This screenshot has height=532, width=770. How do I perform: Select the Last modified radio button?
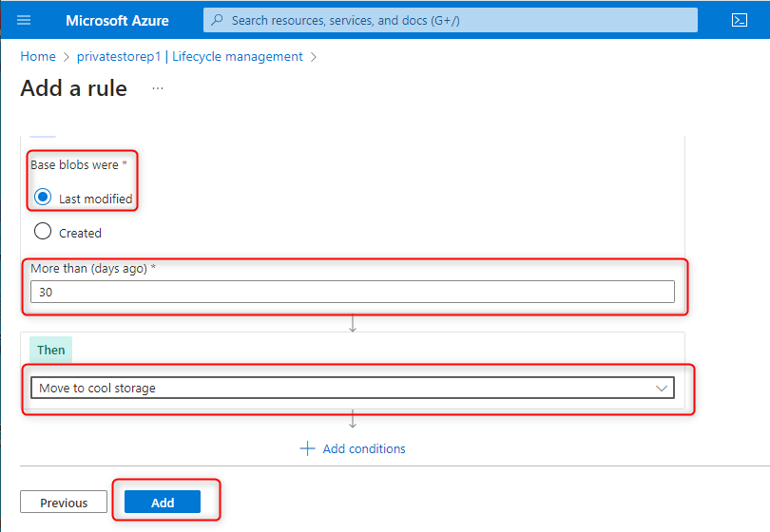(43, 198)
